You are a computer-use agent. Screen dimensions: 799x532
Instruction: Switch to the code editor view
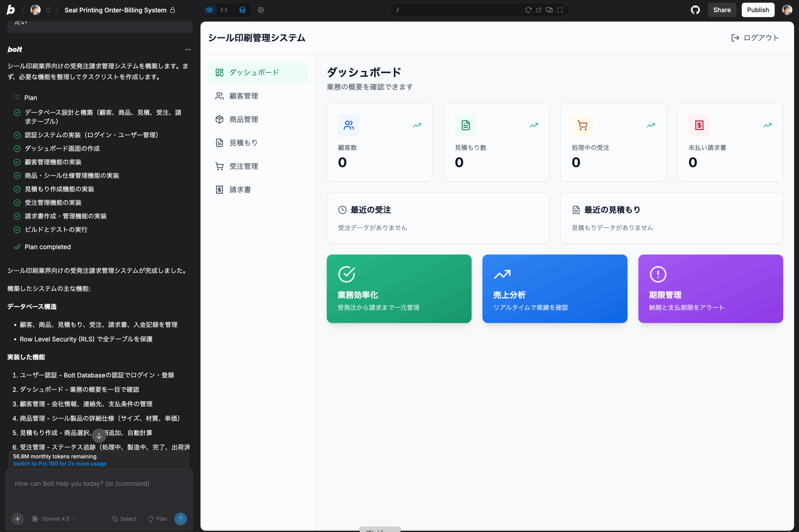(x=224, y=10)
